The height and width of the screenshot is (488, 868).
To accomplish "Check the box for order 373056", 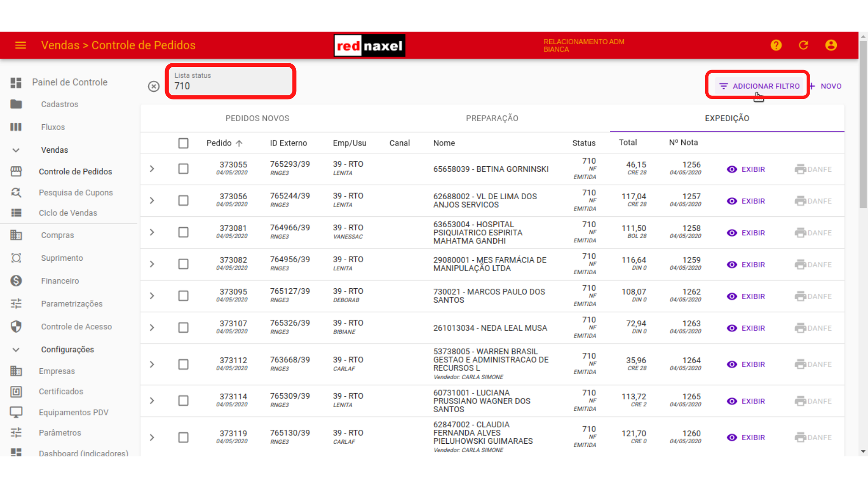I will [x=183, y=201].
